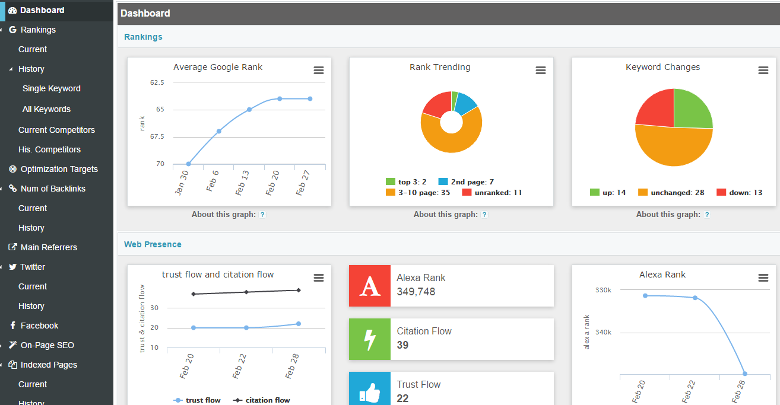Click the Facebook f icon
Image resolution: width=780 pixels, height=405 pixels.
coord(13,325)
